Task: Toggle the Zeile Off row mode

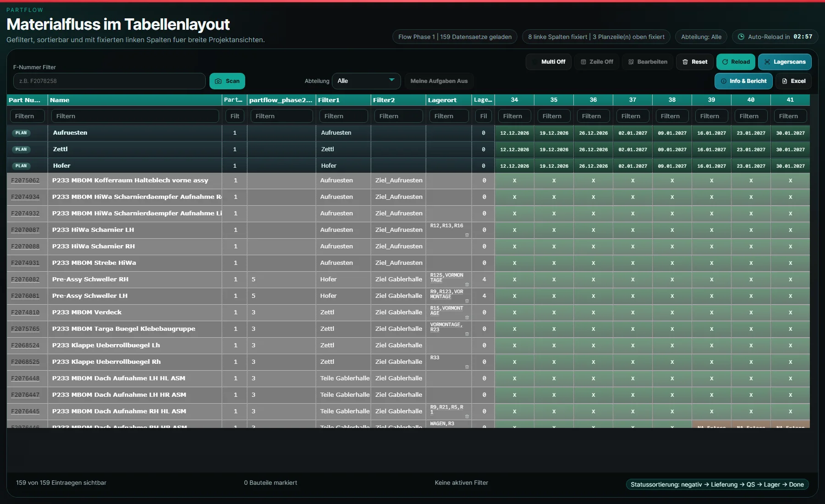Action: [597, 62]
